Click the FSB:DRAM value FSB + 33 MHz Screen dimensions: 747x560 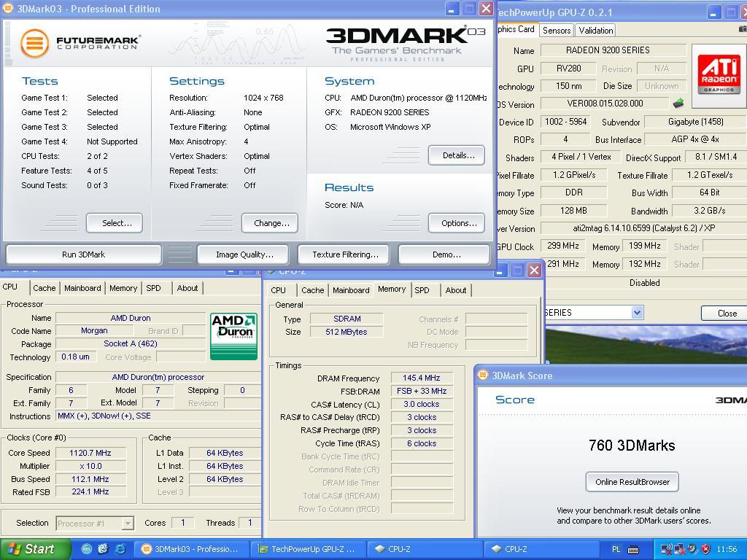coord(421,391)
